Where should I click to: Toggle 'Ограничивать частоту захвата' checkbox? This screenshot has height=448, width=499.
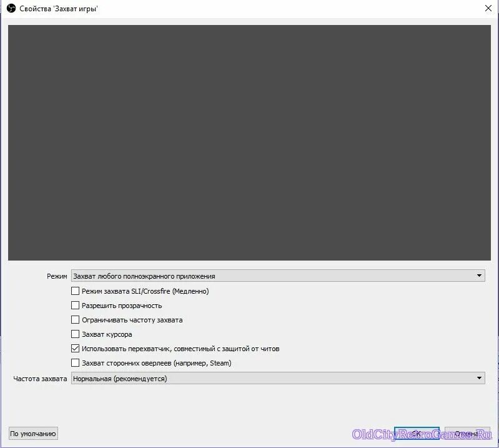click(x=75, y=320)
